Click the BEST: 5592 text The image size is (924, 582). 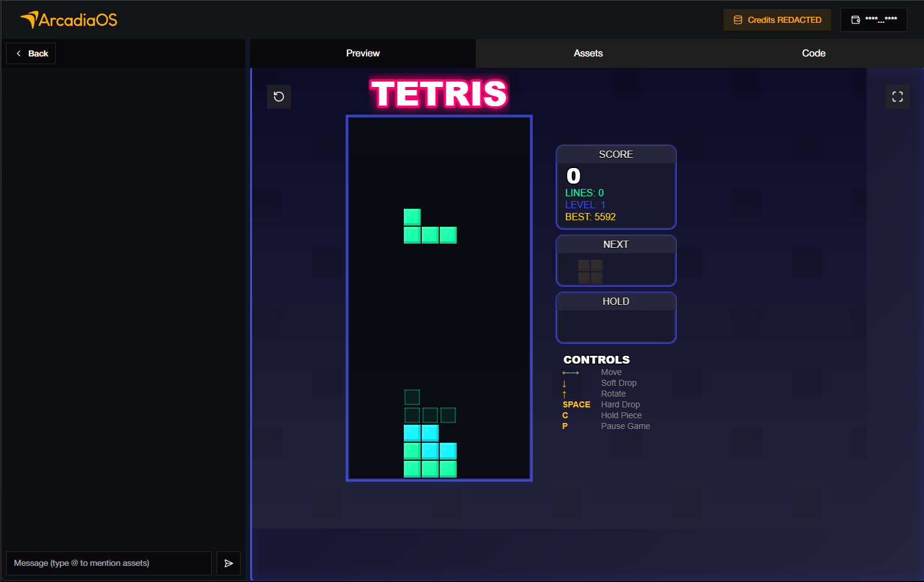tap(590, 217)
